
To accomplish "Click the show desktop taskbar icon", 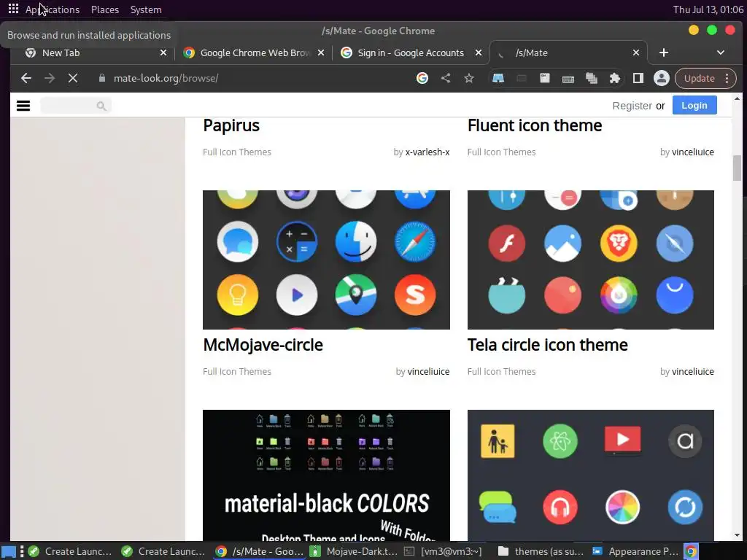I will click(9, 551).
